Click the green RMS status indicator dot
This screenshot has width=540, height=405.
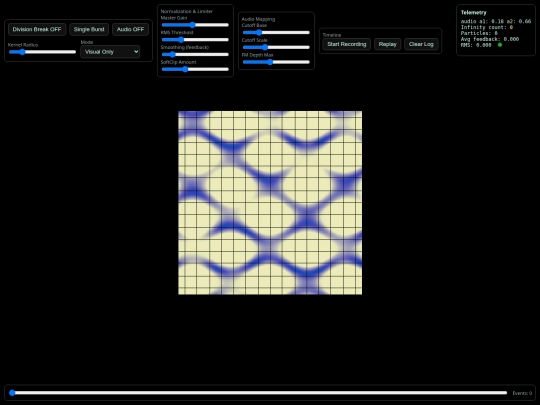[500, 45]
